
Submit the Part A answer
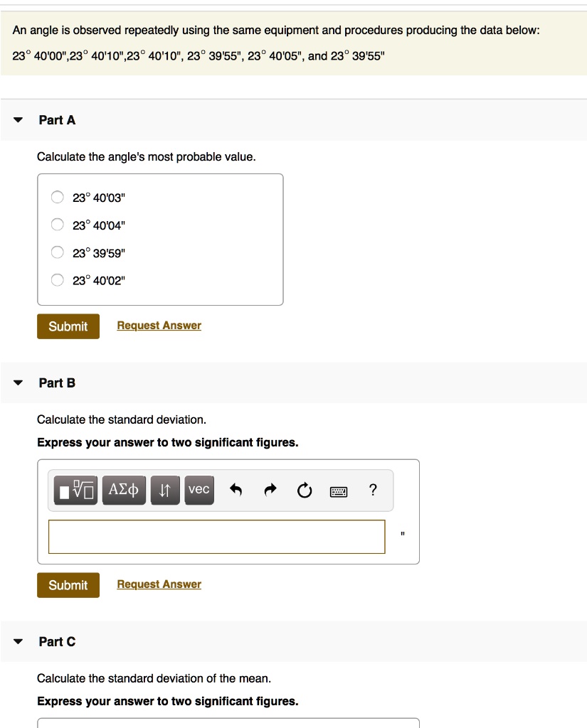68,326
